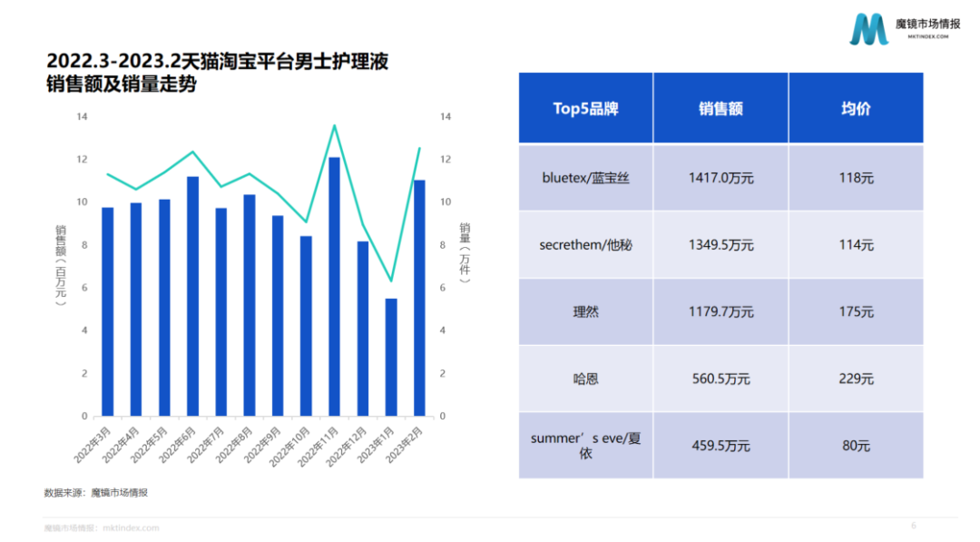Click the 1349.5万元 sales cell
This screenshot has width=980, height=542.
tap(720, 244)
